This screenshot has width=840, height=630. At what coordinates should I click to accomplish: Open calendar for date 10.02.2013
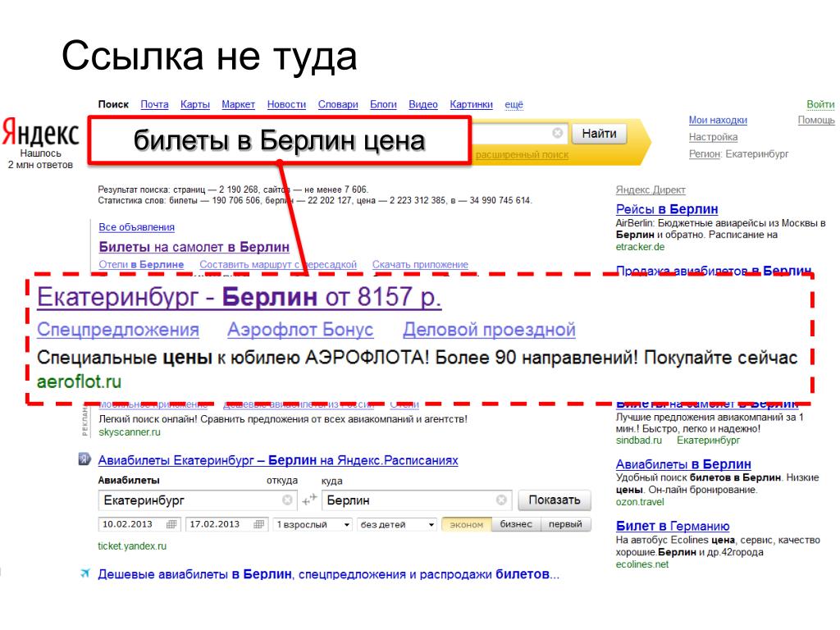coord(171,524)
